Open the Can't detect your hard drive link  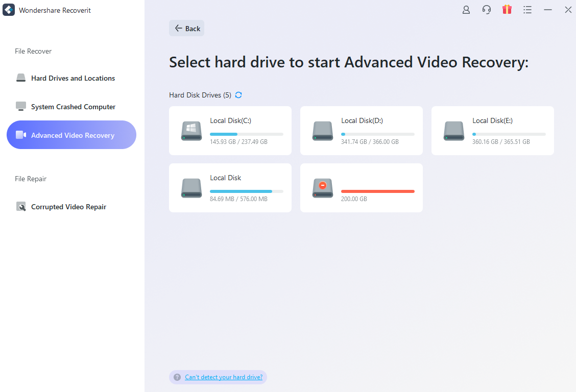(x=224, y=377)
